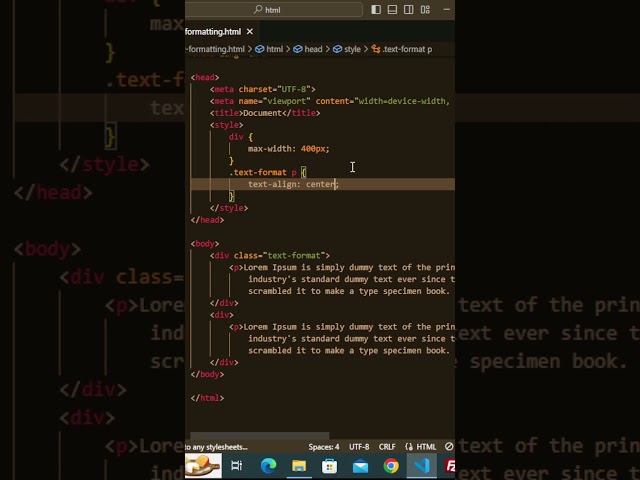640x480 pixels.
Task: Toggle the bottom panel layout icon
Action: tap(392, 10)
